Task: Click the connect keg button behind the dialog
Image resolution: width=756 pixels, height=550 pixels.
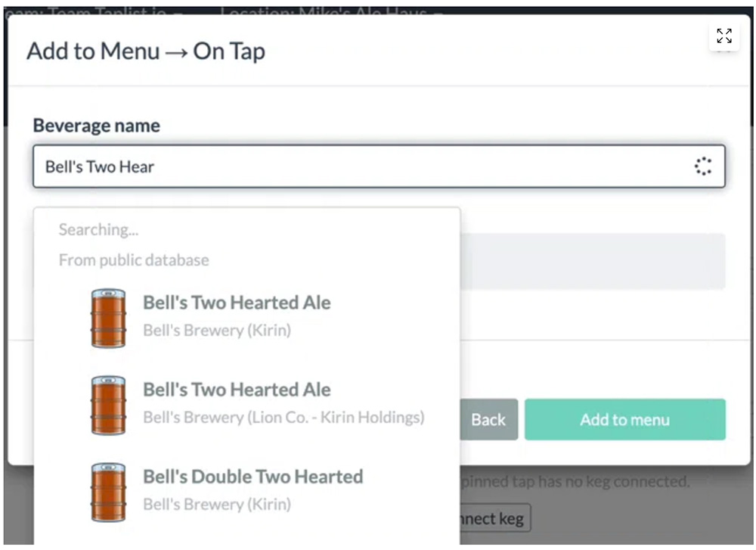Action: click(495, 518)
